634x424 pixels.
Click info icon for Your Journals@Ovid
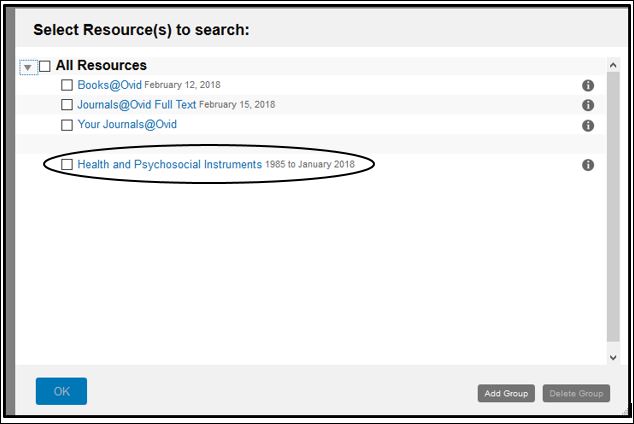coord(588,125)
